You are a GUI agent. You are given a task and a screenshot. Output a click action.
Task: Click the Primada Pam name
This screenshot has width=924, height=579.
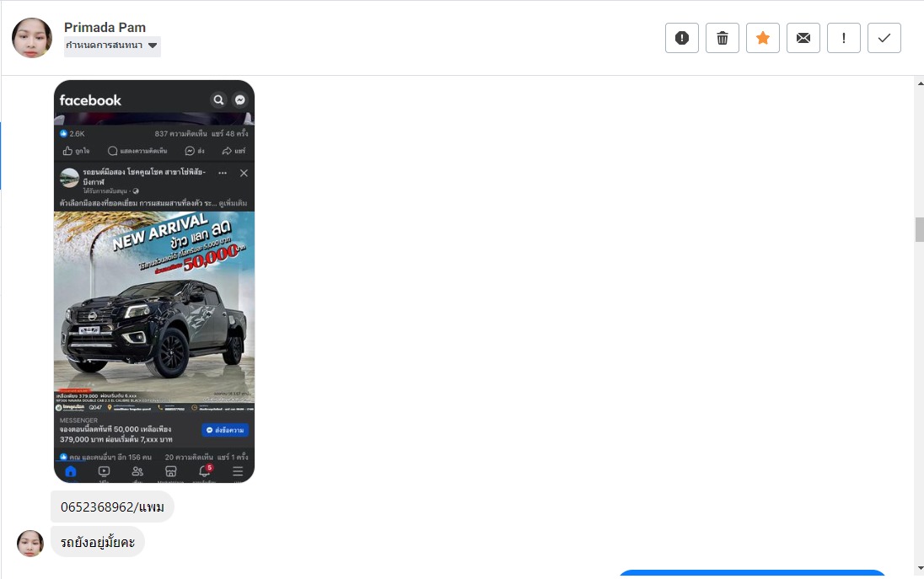105,27
